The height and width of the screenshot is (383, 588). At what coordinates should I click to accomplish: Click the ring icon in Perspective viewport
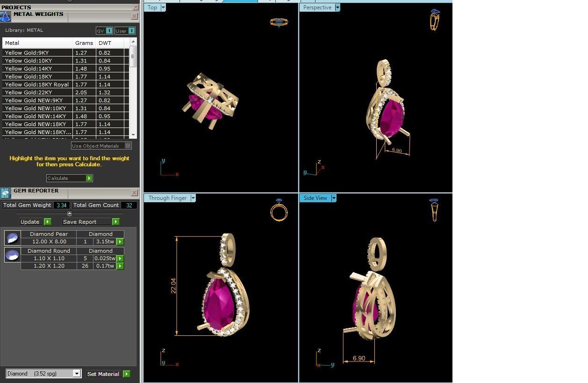434,20
